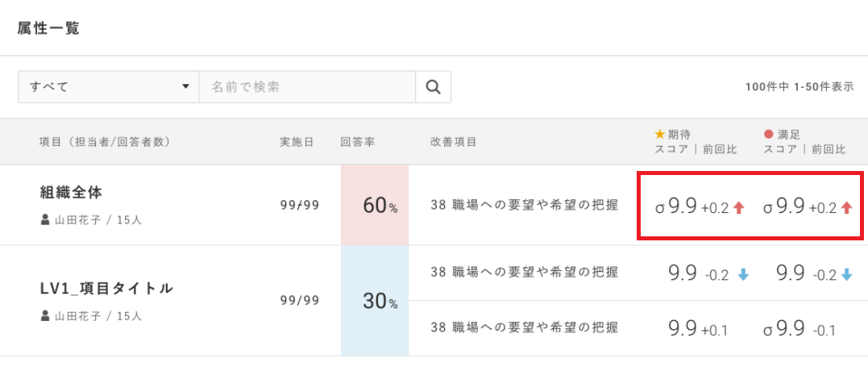868x367 pixels.
Task: Open the LV1_項目タイトル row title
Action: (106, 289)
